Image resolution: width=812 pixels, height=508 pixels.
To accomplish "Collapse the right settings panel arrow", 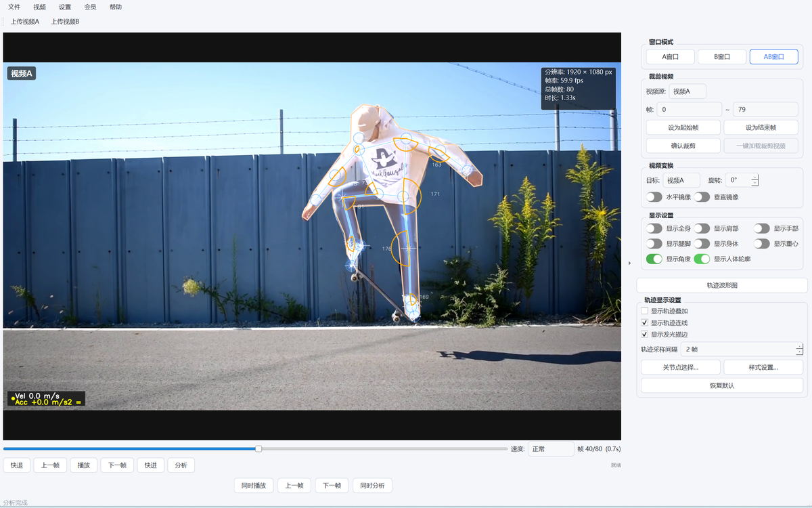I will [x=630, y=263].
